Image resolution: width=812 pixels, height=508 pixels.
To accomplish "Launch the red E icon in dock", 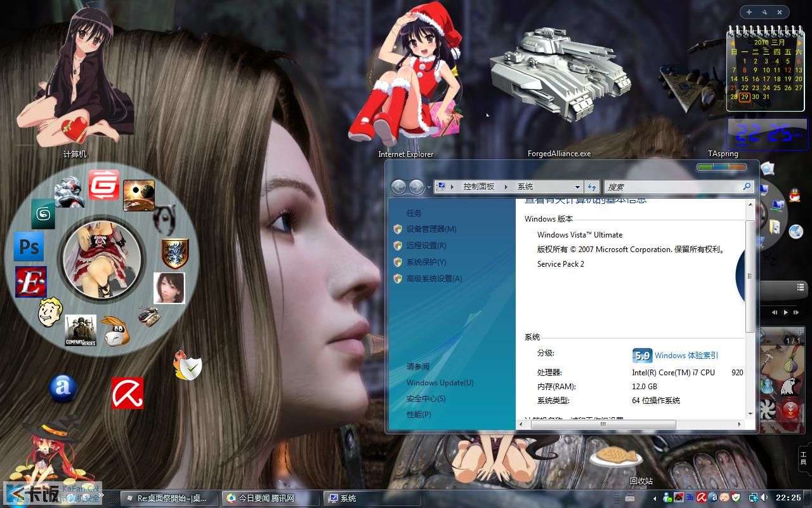I will point(30,282).
